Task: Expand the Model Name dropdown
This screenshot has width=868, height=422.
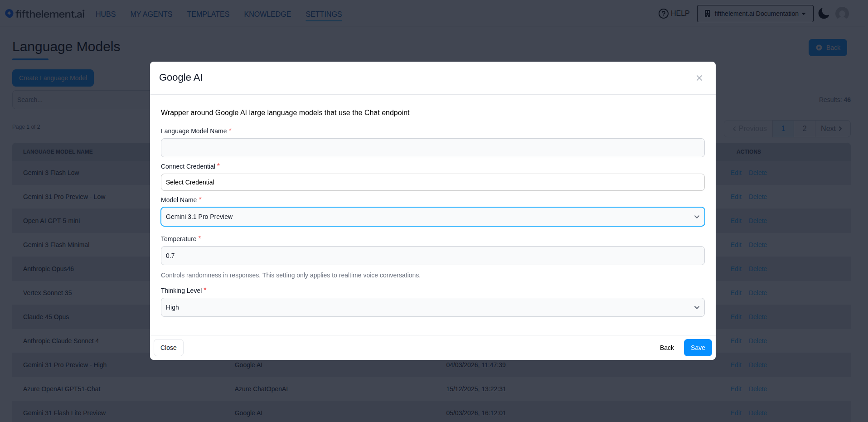Action: pos(432,217)
